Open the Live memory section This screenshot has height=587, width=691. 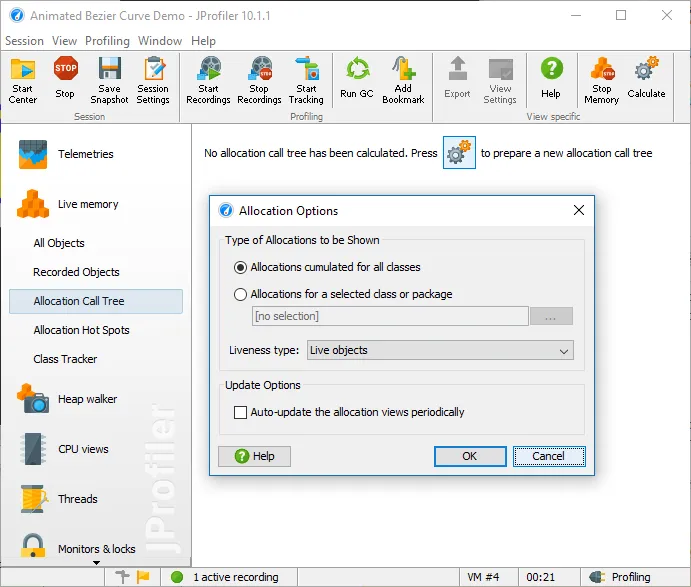pyautogui.click(x=68, y=204)
